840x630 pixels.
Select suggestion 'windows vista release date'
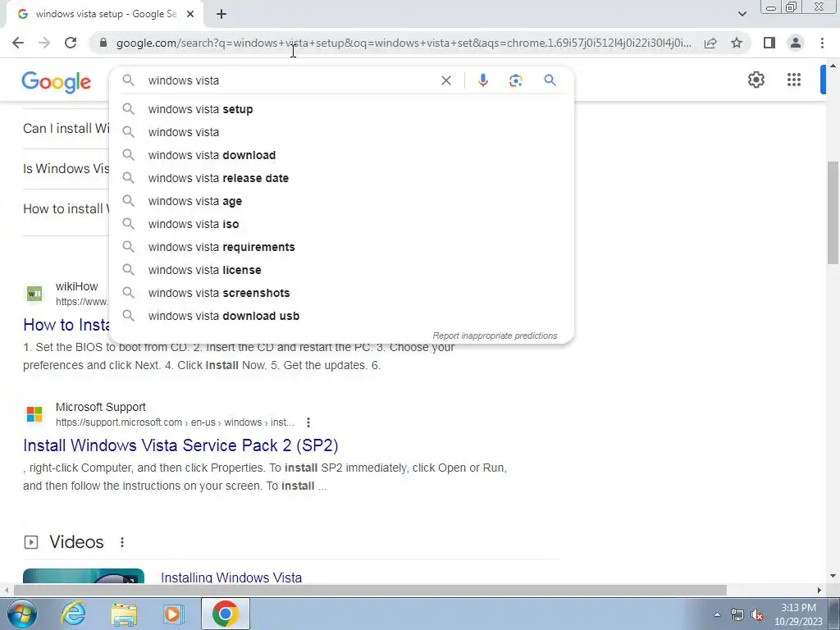pos(341,178)
